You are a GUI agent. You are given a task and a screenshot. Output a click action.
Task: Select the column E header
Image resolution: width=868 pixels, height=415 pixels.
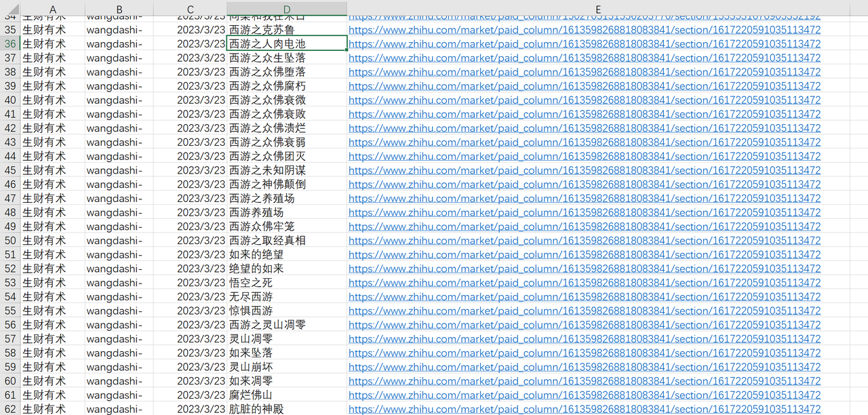click(x=598, y=9)
